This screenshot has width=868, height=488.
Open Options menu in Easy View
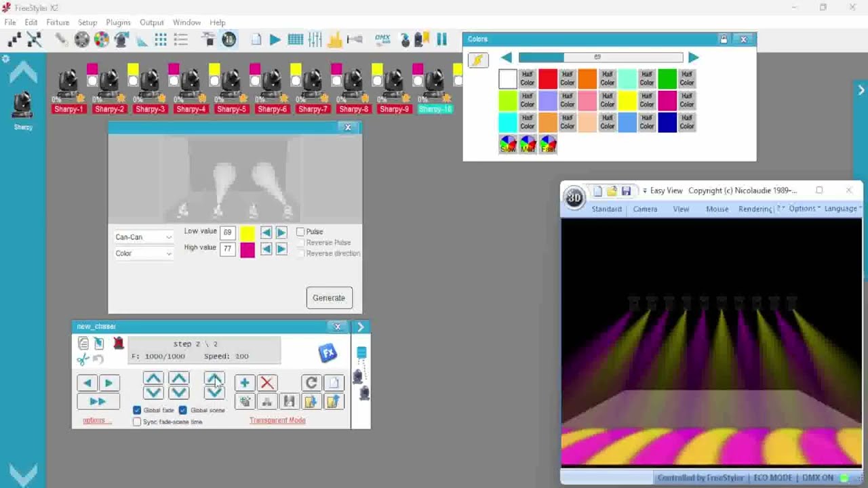click(804, 209)
